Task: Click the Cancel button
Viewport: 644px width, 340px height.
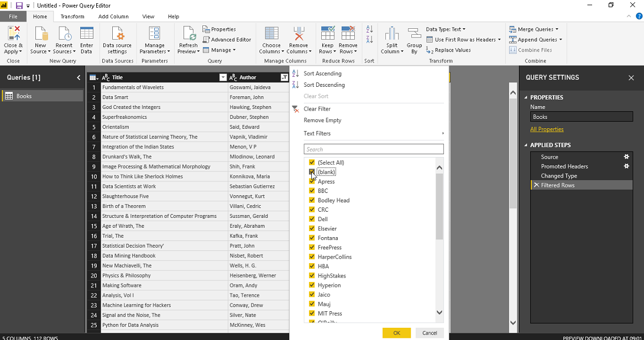Action: [x=430, y=333]
